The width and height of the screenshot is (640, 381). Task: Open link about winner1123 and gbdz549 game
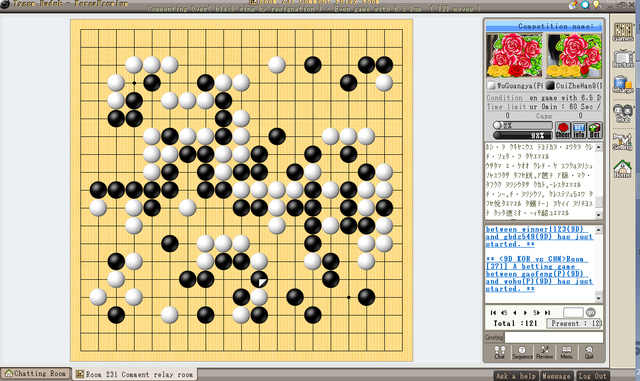(539, 236)
